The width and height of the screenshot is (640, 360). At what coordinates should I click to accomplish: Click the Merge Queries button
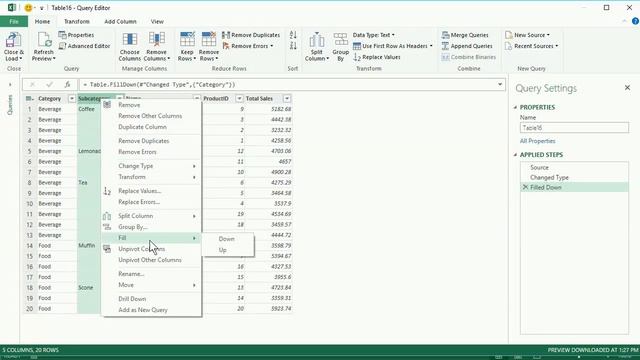[x=465, y=35]
